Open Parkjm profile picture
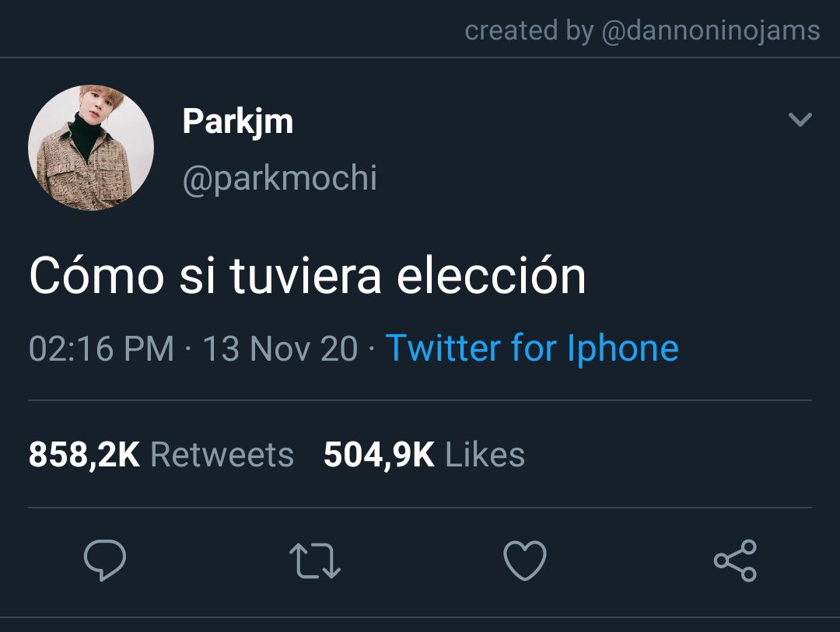Viewport: 840px width, 632px height. click(x=91, y=147)
